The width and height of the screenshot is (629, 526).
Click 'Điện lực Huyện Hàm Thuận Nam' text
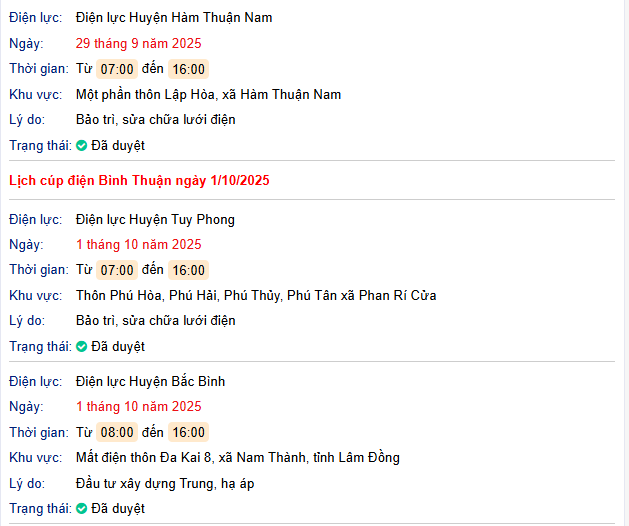point(174,17)
